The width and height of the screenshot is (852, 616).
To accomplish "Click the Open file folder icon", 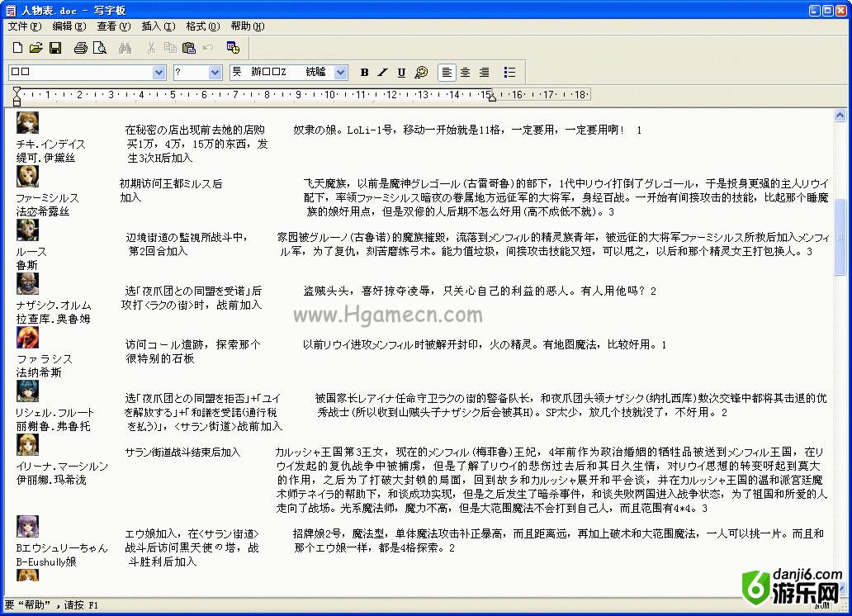I will [x=36, y=48].
